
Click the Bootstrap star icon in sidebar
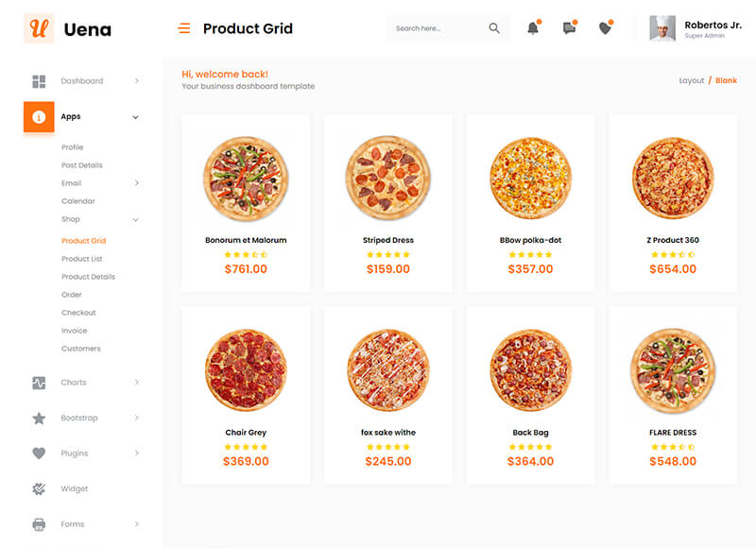tap(39, 418)
